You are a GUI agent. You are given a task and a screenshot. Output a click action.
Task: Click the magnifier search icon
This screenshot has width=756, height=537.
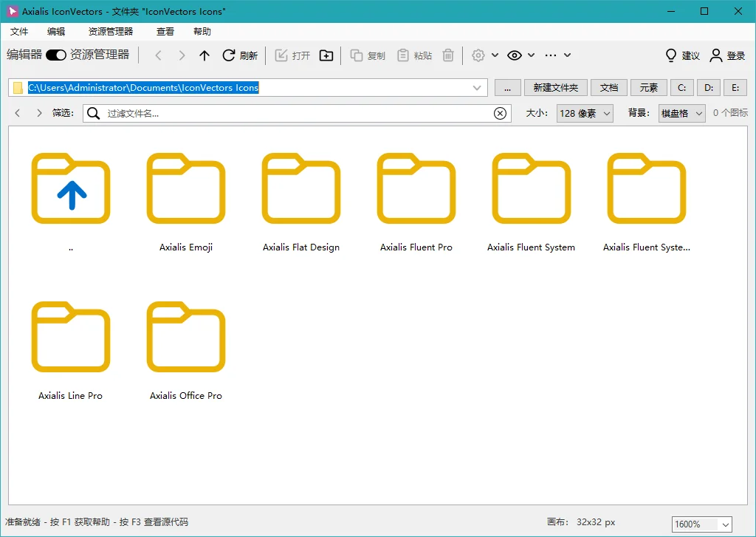94,113
